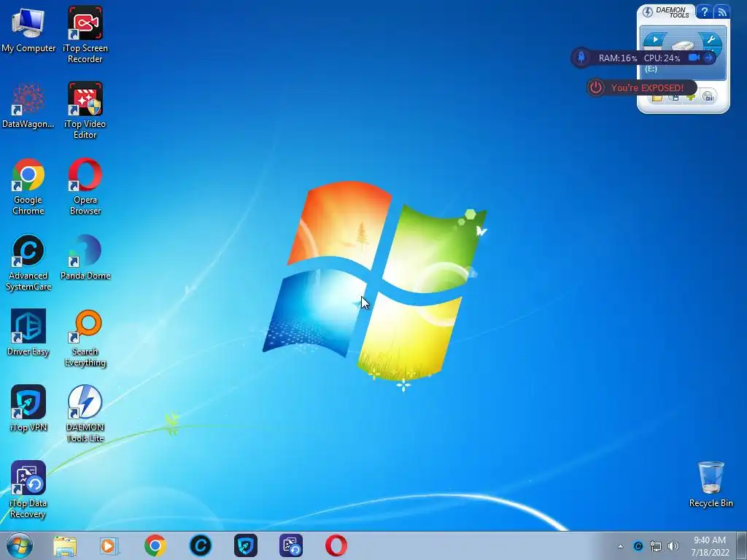Open the iTop Video Editor shortcut
The height and width of the screenshot is (560, 747).
click(x=85, y=111)
